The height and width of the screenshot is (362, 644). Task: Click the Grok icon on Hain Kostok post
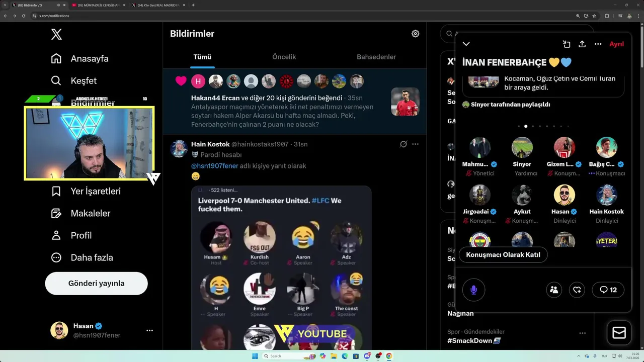point(403,144)
